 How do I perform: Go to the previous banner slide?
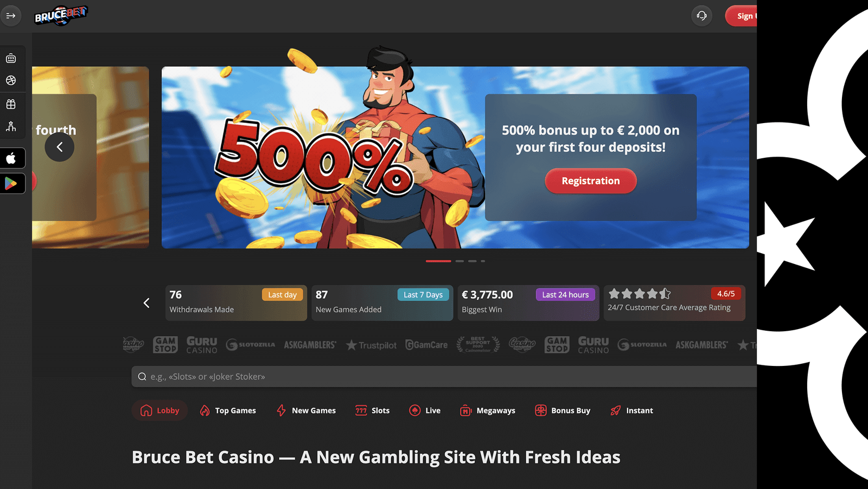tap(60, 147)
